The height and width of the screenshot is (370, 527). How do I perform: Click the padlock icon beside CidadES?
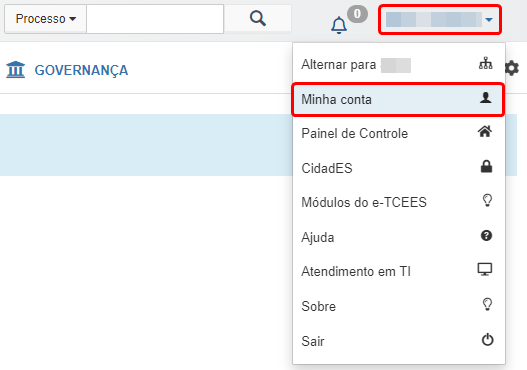[x=486, y=166]
